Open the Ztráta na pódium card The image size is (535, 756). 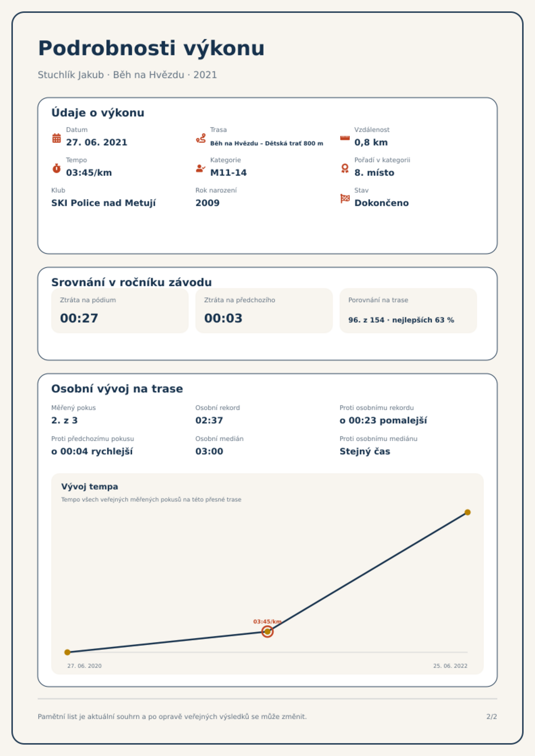coord(120,310)
